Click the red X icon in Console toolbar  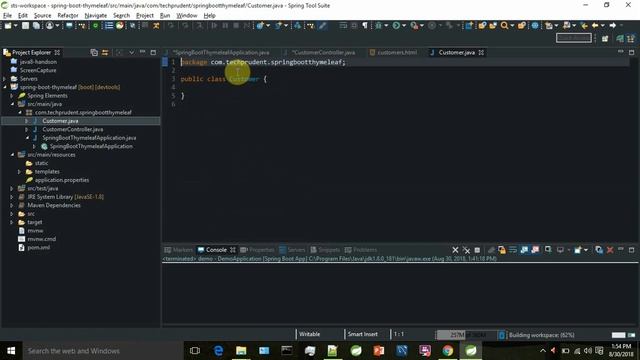point(610,250)
